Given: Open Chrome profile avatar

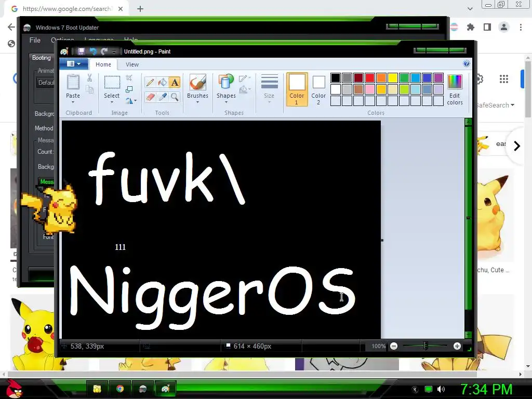Looking at the screenshot, I should pyautogui.click(x=504, y=27).
